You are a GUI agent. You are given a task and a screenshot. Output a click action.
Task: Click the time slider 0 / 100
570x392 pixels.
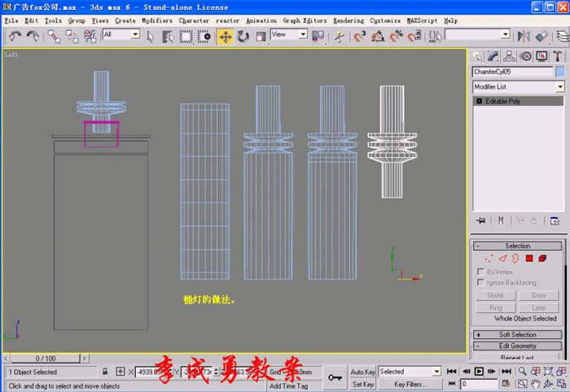[46, 359]
